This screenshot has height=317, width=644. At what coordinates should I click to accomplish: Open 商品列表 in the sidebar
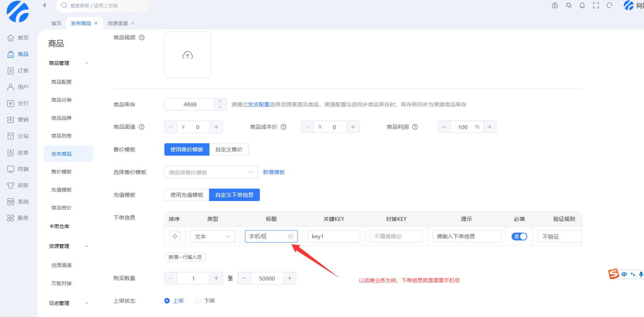click(x=61, y=136)
